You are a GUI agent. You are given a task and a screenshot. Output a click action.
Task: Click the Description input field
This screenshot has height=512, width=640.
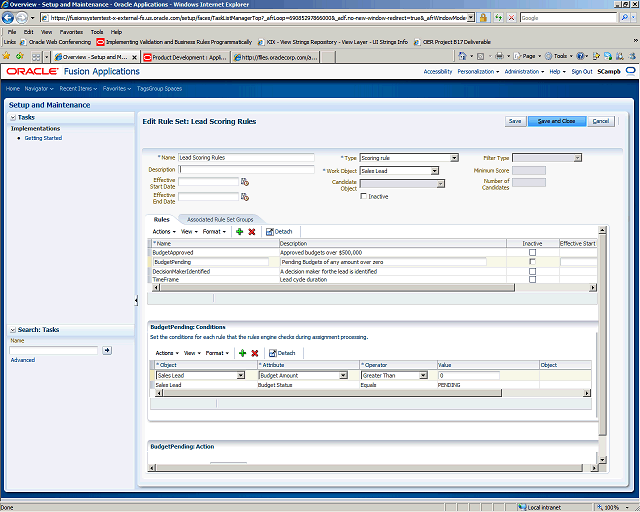tap(247, 169)
